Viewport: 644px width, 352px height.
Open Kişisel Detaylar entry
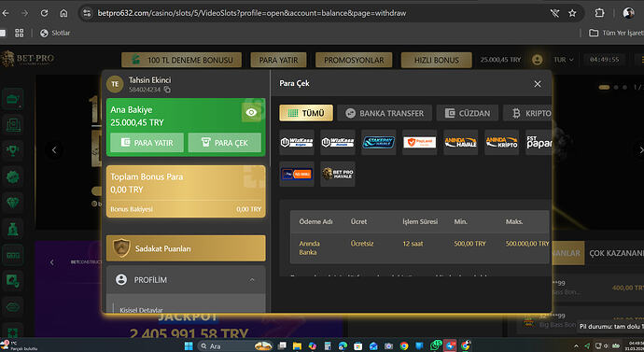[142, 310]
